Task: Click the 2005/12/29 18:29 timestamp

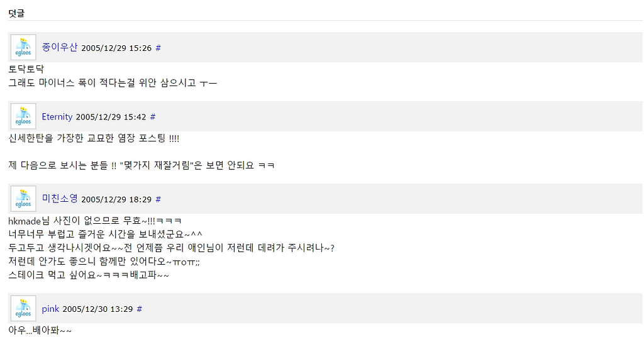Action: pos(116,199)
